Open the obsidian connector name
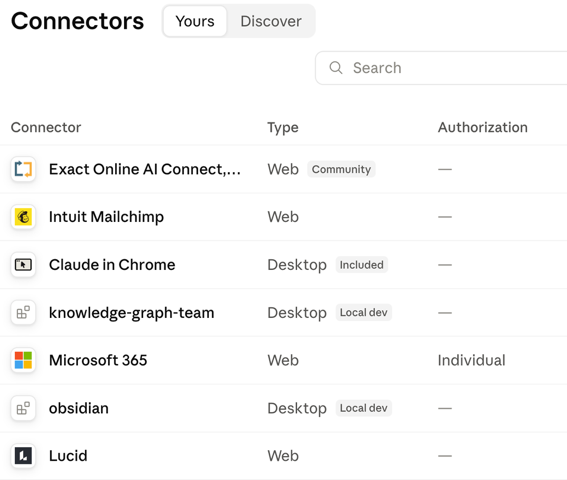The image size is (567, 480). tap(79, 408)
